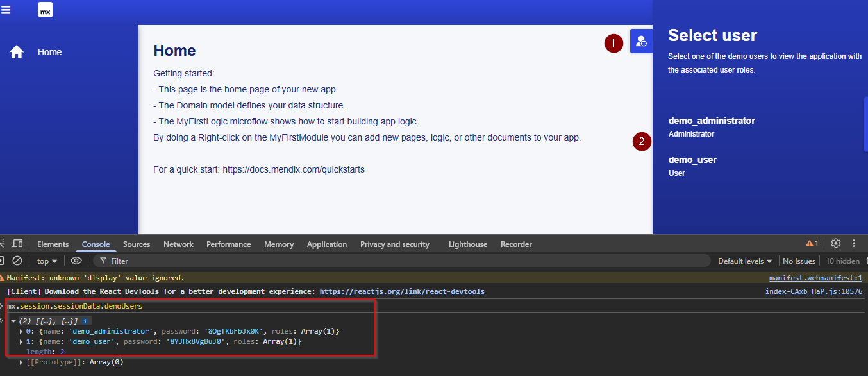Viewport: 868px width, 376px height.
Task: Click the Mendix mx logo
Action: point(46,10)
